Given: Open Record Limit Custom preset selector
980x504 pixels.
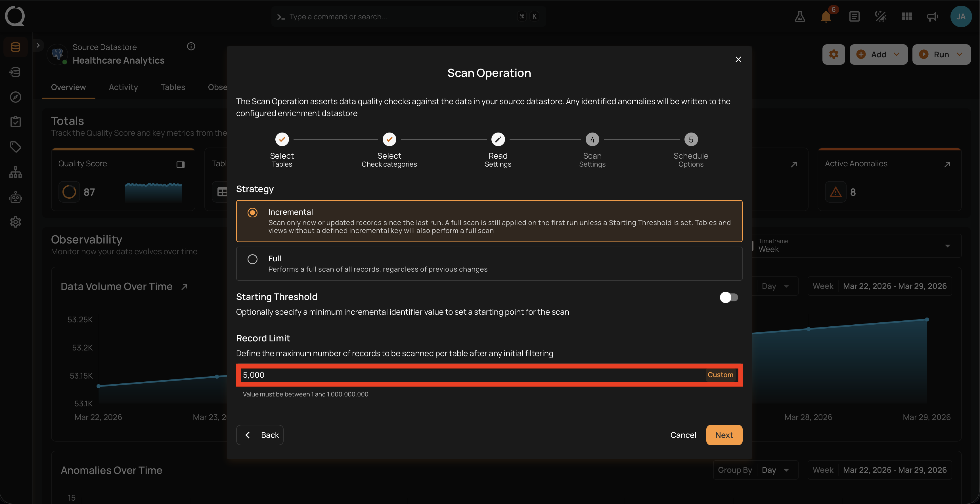Looking at the screenshot, I should [720, 375].
